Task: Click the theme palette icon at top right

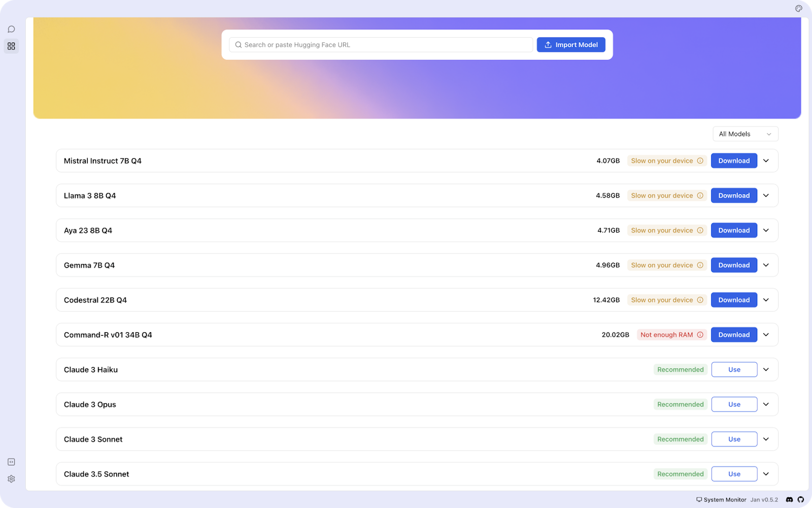Action: click(798, 9)
